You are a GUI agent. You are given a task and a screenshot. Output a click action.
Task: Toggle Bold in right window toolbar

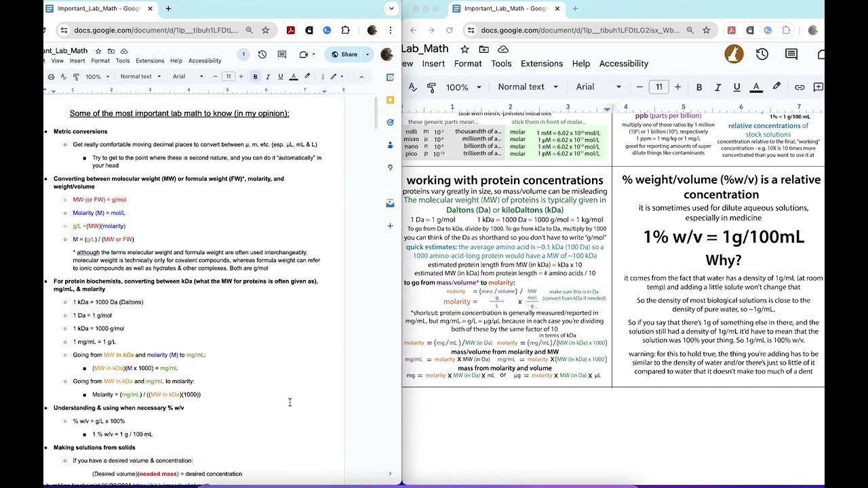pyautogui.click(x=699, y=87)
